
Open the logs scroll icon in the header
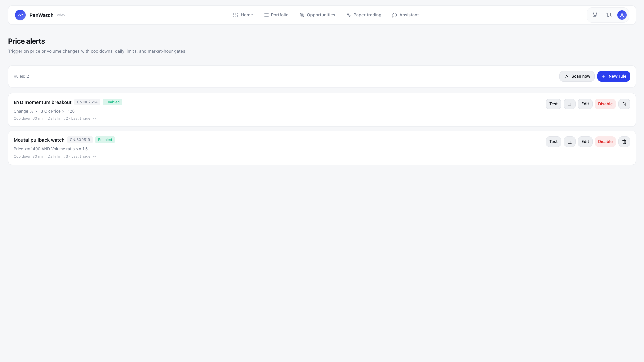609,15
